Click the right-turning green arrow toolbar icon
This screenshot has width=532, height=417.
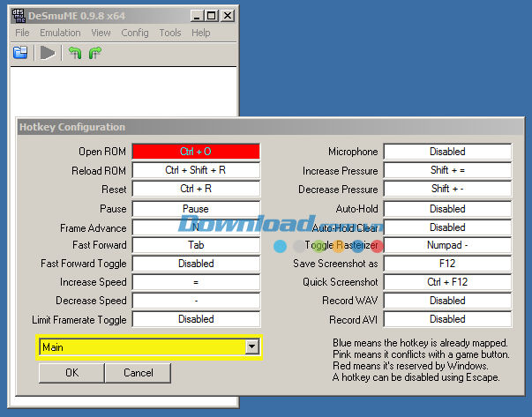(95, 53)
